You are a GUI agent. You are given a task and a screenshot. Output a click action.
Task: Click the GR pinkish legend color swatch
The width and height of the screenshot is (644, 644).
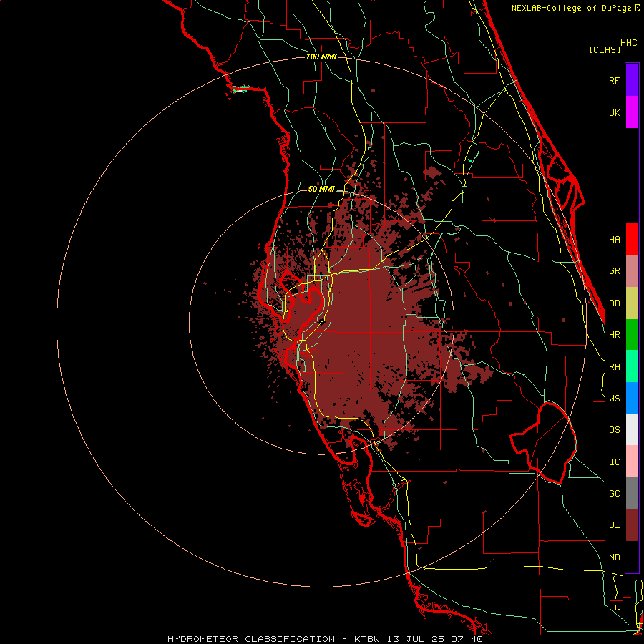point(632,271)
